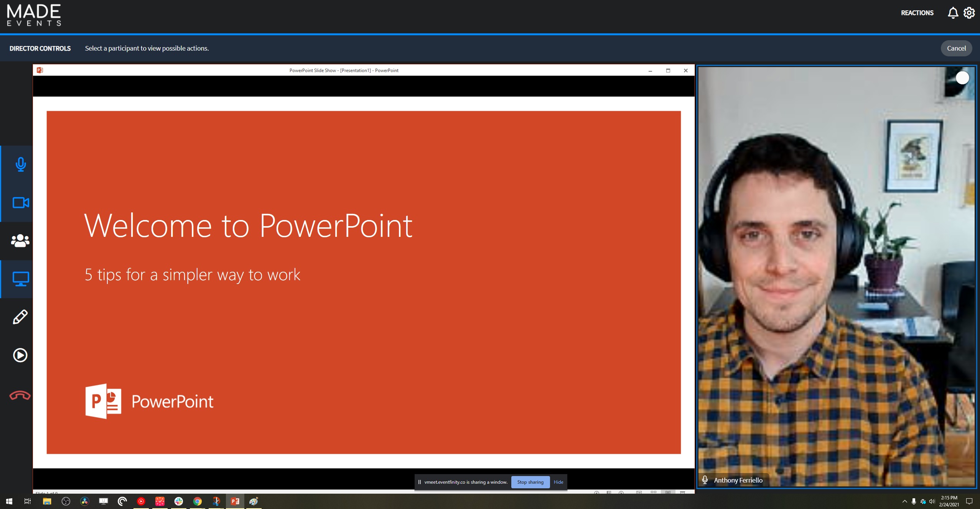Open OBS Studio from taskbar
Viewport: 980px width, 509px height.
[x=66, y=501]
